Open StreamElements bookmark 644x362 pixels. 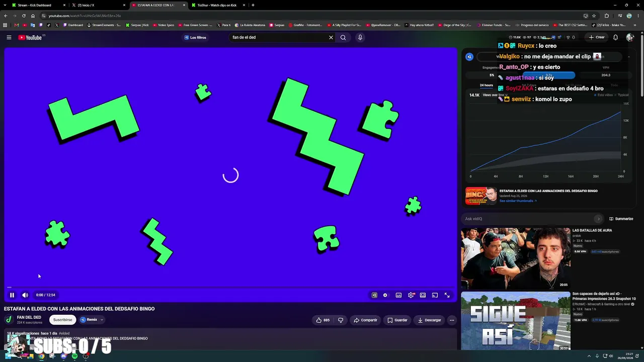(104, 25)
